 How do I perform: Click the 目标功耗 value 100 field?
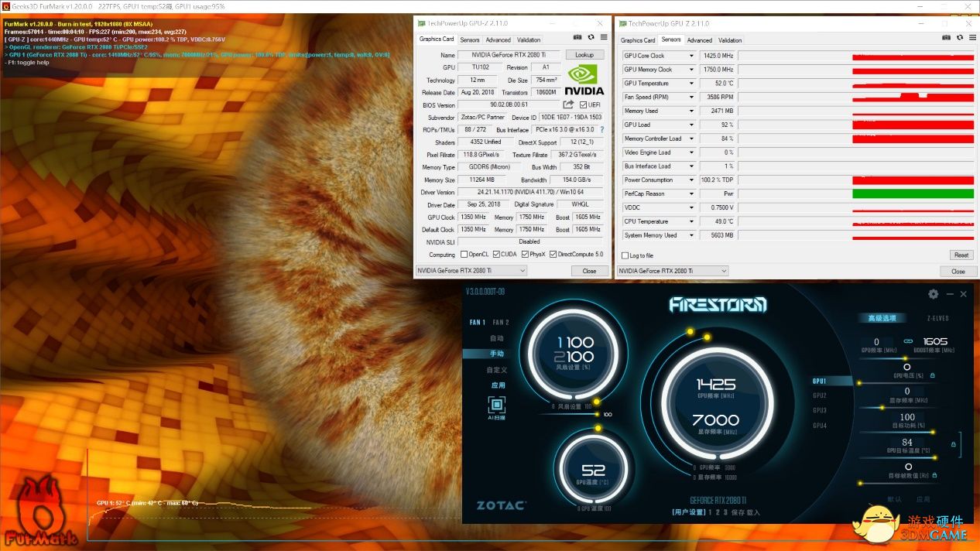907,418
